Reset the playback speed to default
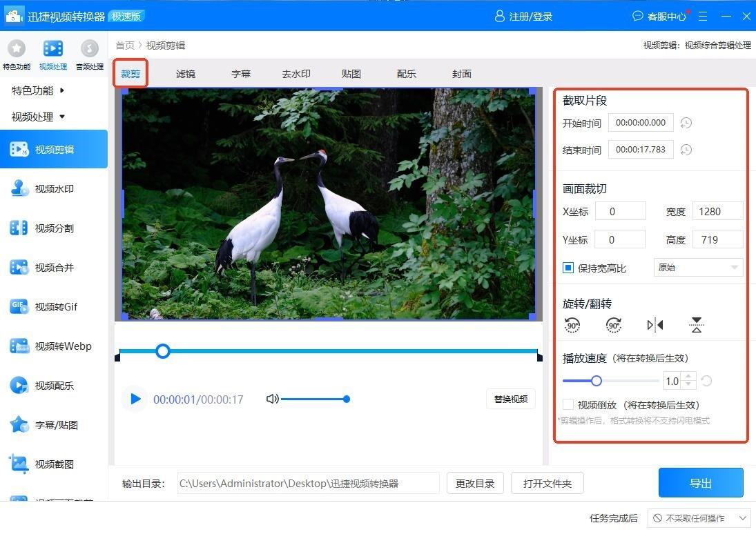Viewport: 756px width, 534px height. [x=706, y=381]
